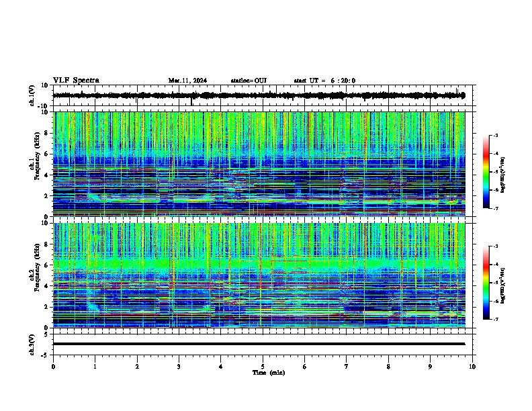Click the ch.1 spectrogram color bar
This screenshot has width=532, height=411.
[x=486, y=172]
